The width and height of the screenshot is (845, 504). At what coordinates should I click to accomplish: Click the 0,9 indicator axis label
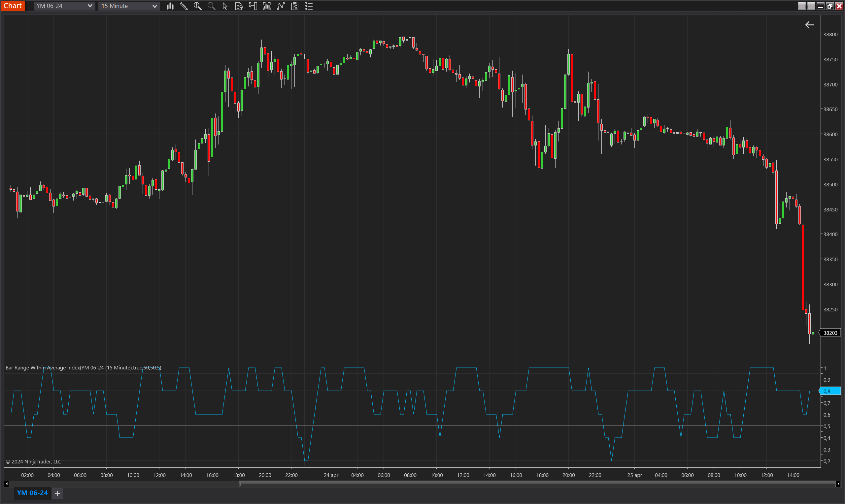[x=827, y=380]
